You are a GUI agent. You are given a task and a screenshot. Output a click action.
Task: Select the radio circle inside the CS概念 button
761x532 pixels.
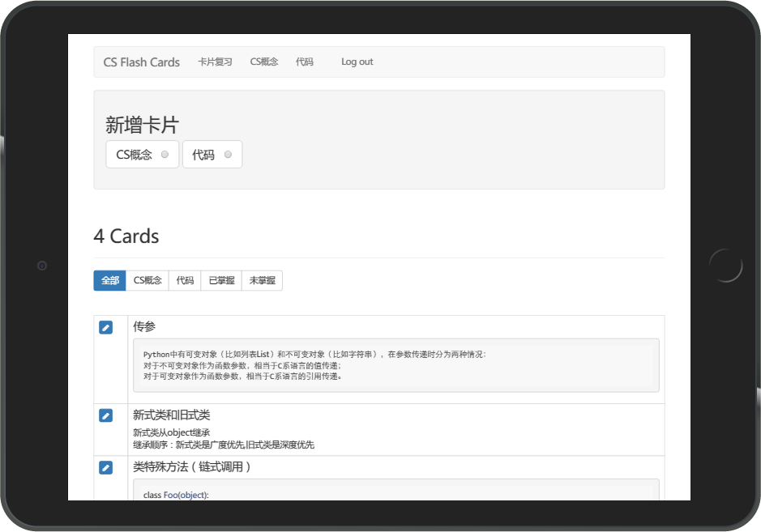[165, 154]
